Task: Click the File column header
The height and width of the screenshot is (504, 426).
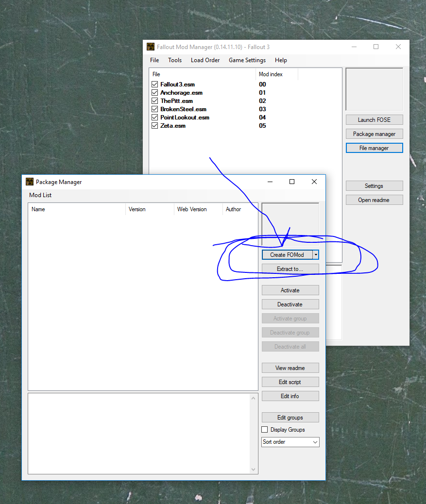Action: tap(203, 74)
